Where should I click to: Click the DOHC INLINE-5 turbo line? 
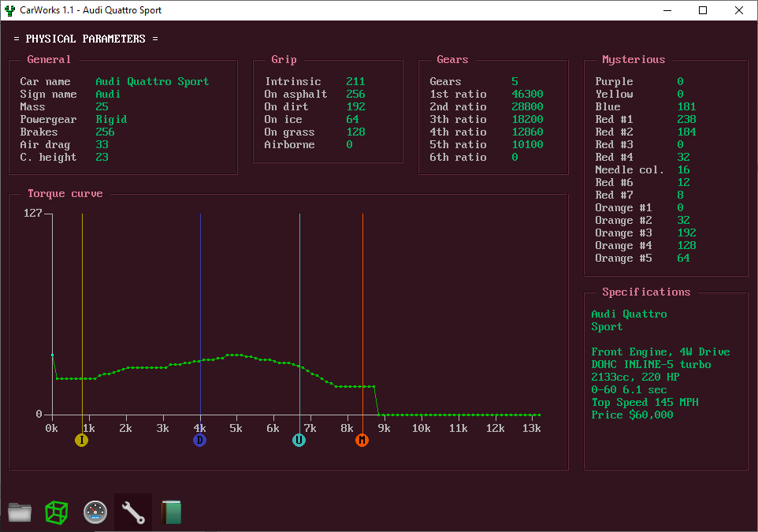click(x=651, y=365)
